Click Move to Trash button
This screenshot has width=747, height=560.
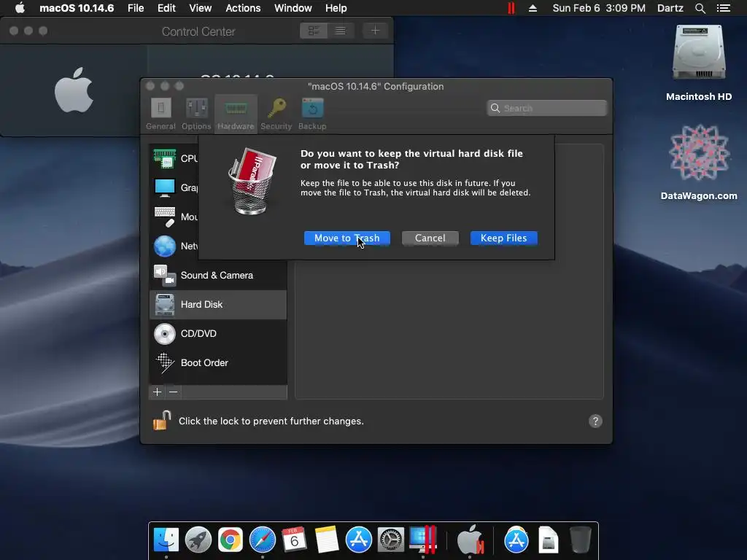(x=347, y=238)
